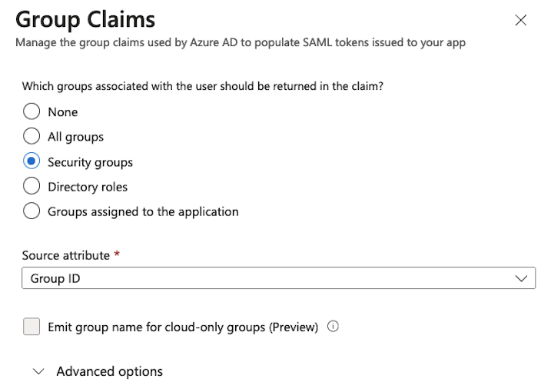This screenshot has width=551, height=392.
Task: Expand the Advanced options label text
Action: (x=109, y=372)
